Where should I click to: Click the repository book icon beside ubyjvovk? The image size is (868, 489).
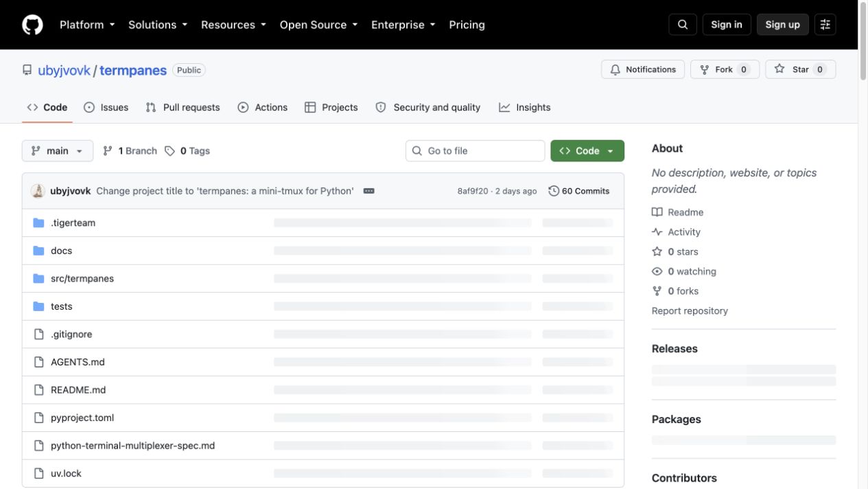(27, 70)
